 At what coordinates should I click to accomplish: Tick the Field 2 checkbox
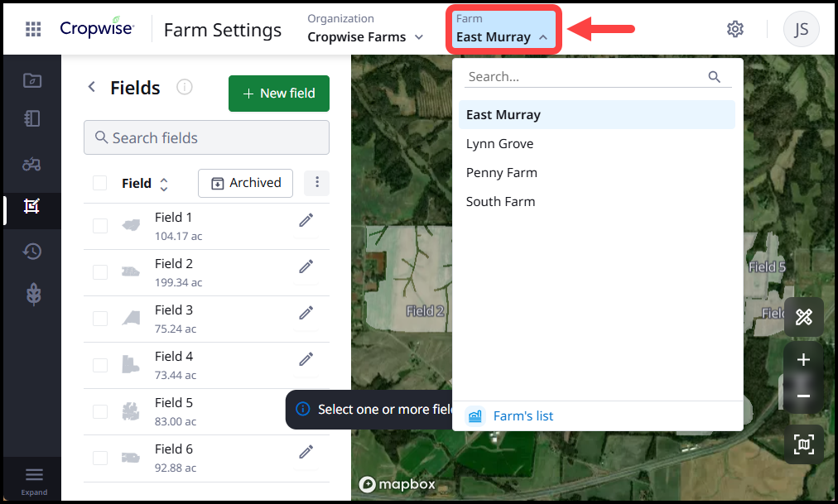100,272
